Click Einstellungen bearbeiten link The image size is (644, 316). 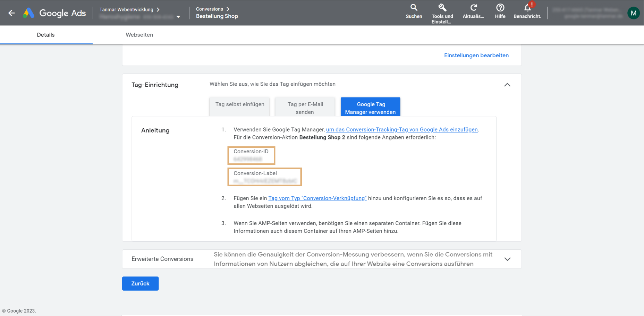[x=476, y=55]
